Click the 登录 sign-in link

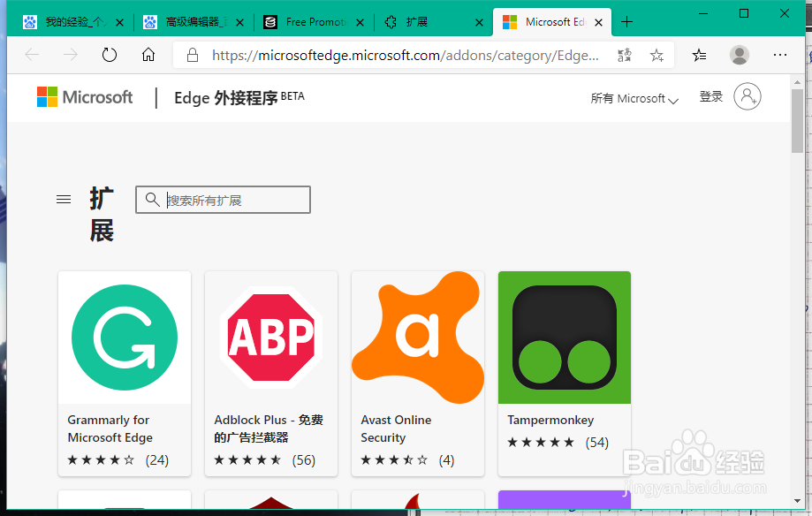pos(711,96)
